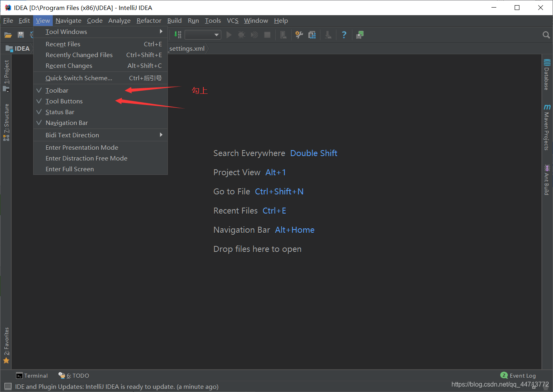Image resolution: width=553 pixels, height=392 pixels.
Task: Click the Make Project build icon
Action: (178, 35)
